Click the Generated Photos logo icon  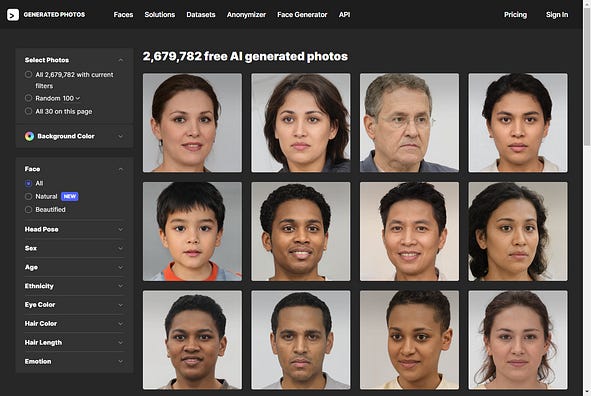point(13,15)
